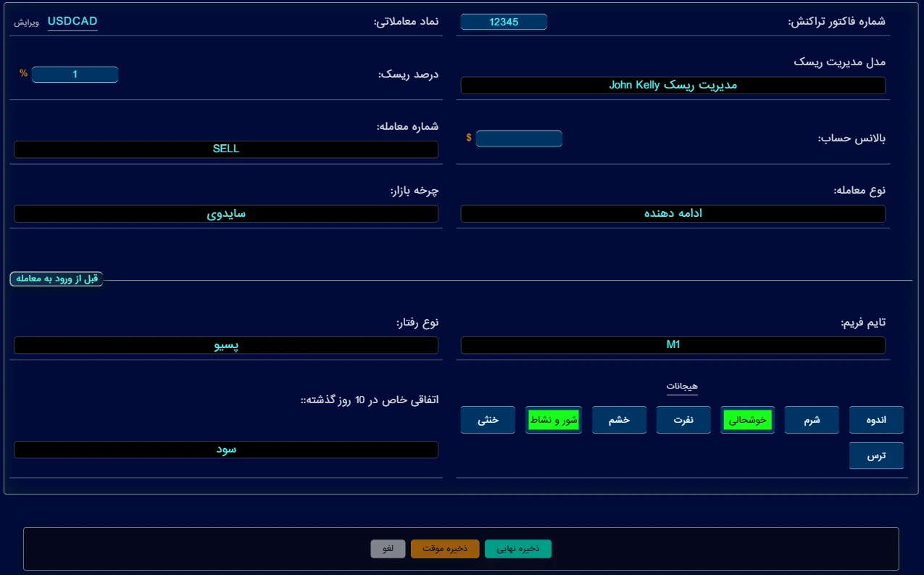
Task: Select the نفرت (hatred) emotion button
Action: coord(683,420)
